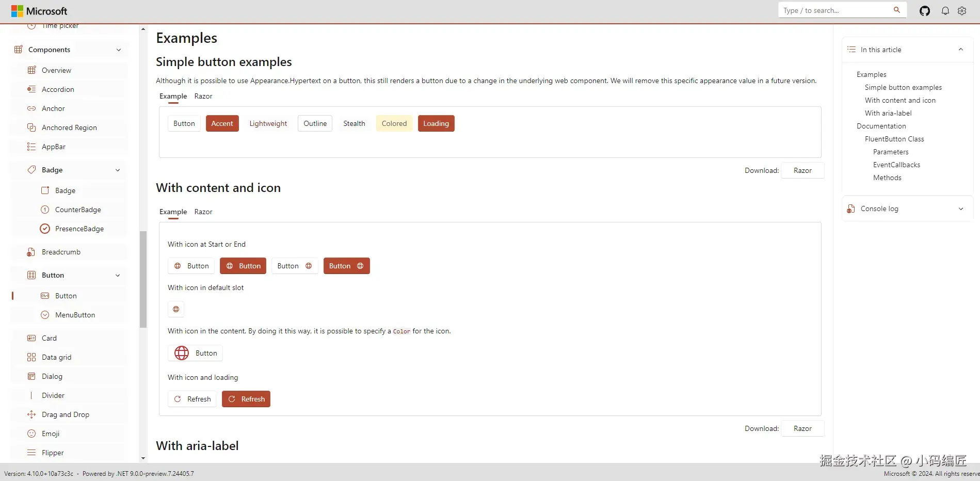Image resolution: width=980 pixels, height=481 pixels.
Task: Click the Breadcrumb icon
Action: pos(31,252)
